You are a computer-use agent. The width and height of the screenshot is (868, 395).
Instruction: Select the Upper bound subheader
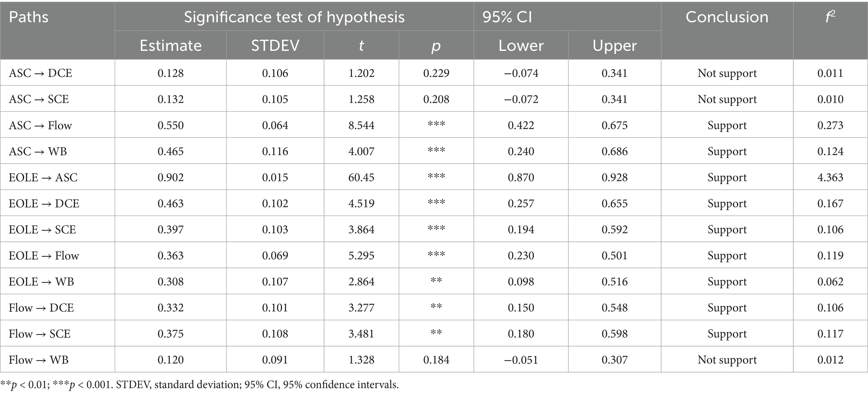(x=614, y=45)
